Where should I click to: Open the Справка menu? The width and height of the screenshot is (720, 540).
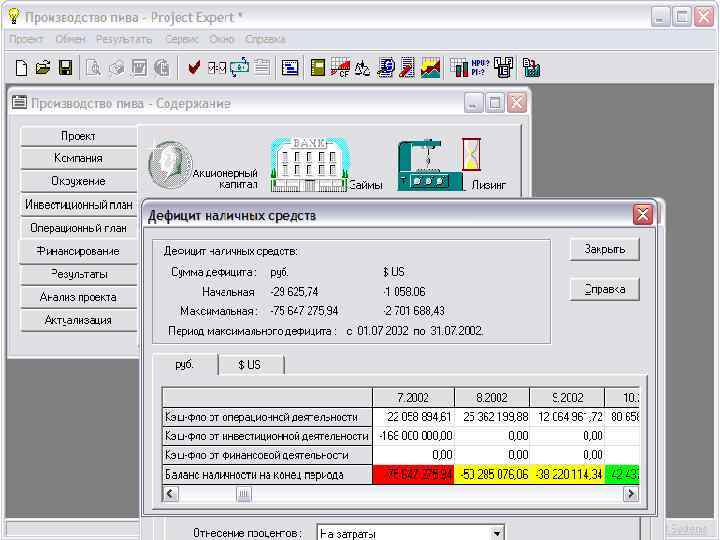(x=265, y=39)
